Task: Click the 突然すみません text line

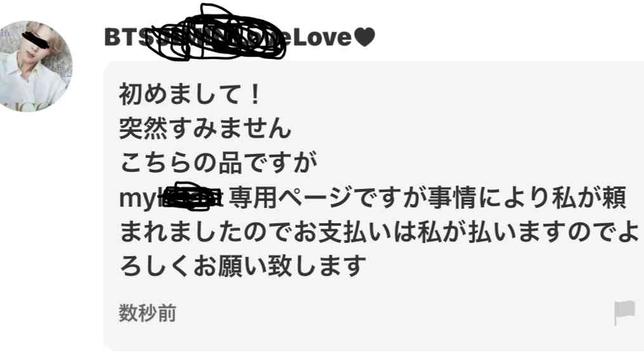Action: point(205,128)
